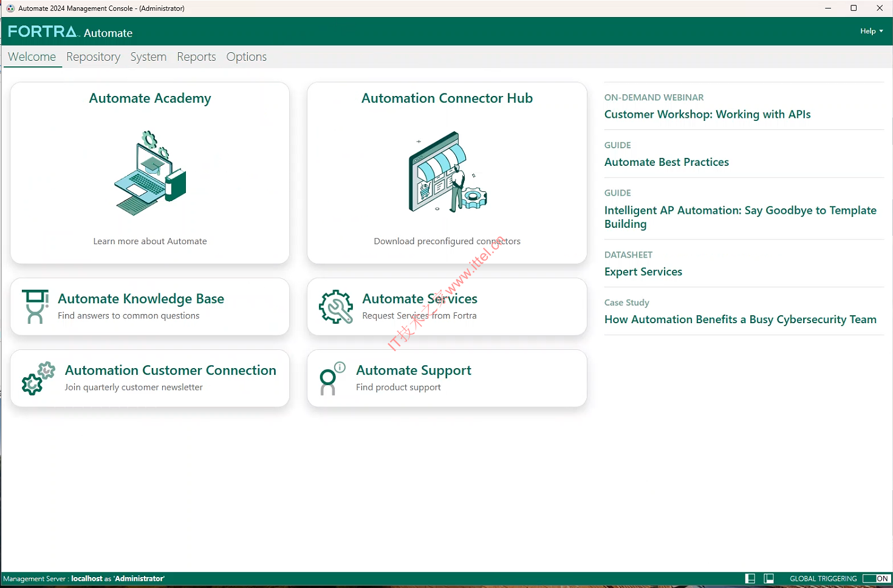The width and height of the screenshot is (893, 588).
Task: Click the DATASHEET label
Action: [x=628, y=255]
